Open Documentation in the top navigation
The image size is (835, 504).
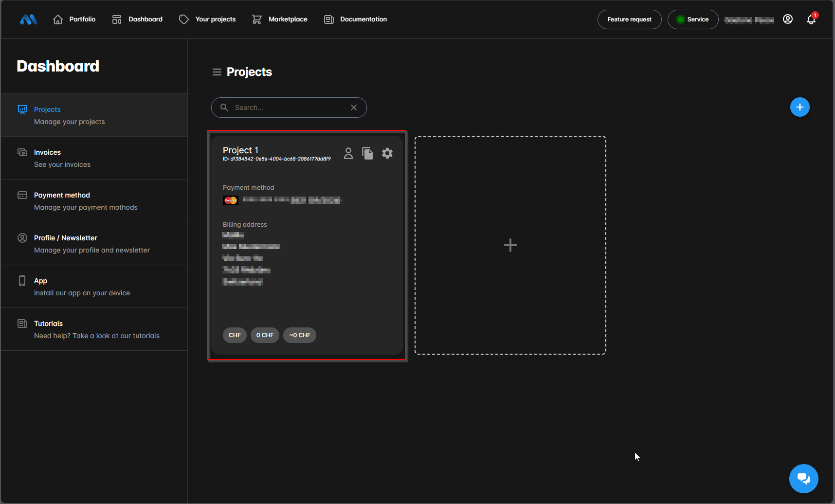pos(356,19)
